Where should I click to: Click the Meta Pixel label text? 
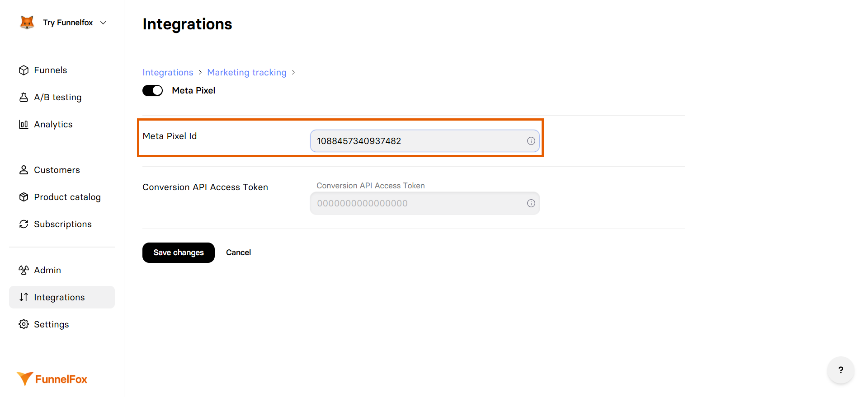pyautogui.click(x=193, y=90)
